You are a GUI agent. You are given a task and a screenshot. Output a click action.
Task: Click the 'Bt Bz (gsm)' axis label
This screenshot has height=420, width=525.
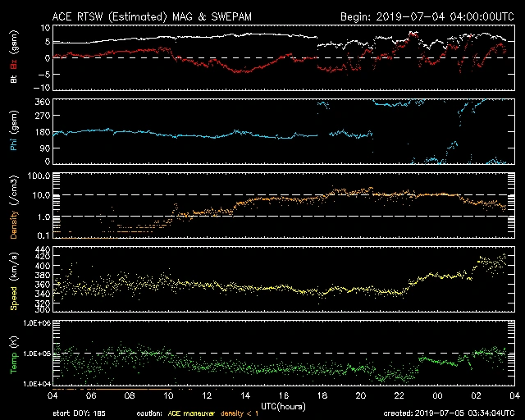pyautogui.click(x=14, y=57)
